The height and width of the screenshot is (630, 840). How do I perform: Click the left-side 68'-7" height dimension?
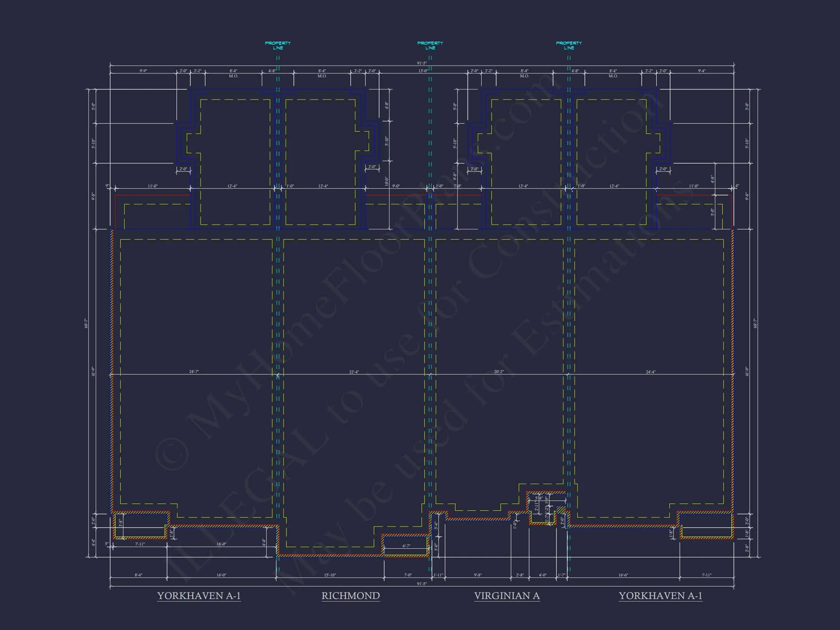86,323
